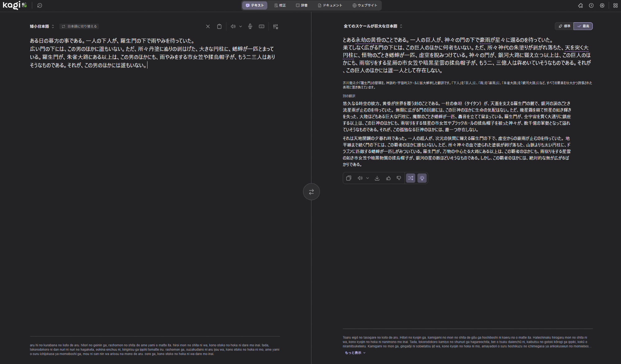Expand romanization with もっと表示
This screenshot has height=364, width=621.
355,353
